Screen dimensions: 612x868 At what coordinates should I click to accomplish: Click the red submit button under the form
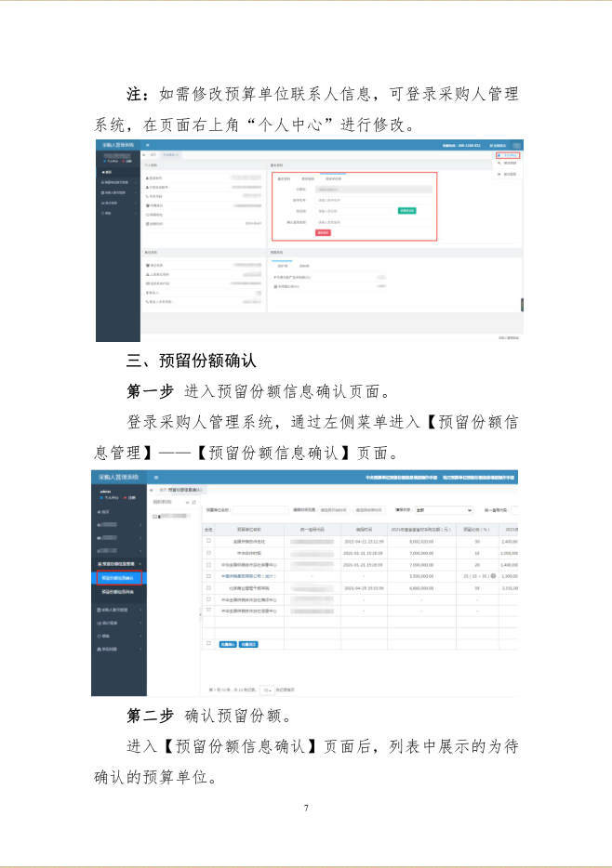pos(323,232)
